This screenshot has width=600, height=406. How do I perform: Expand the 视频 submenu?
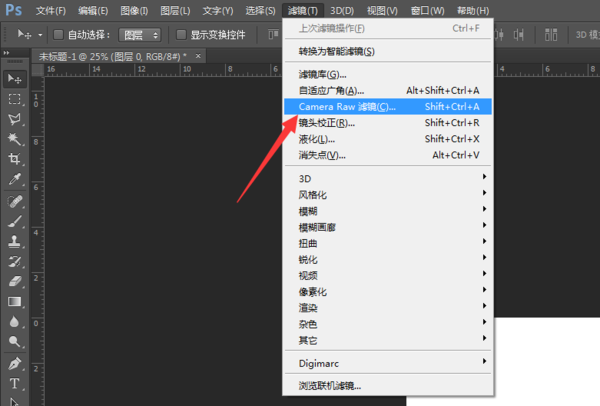388,276
